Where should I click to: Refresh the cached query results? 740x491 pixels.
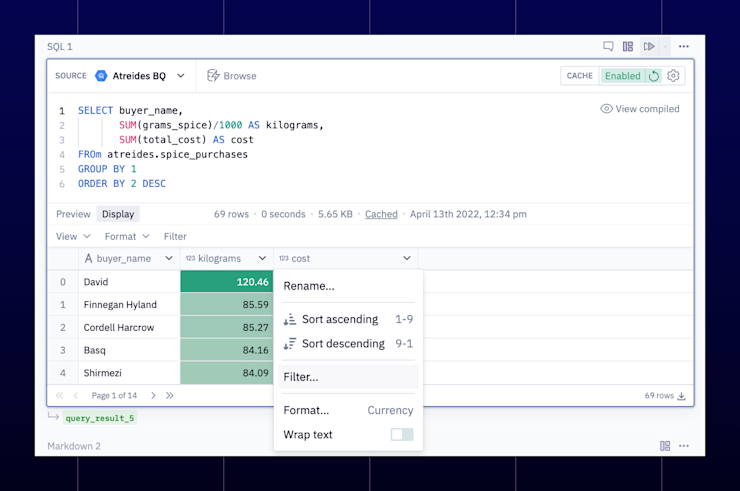coord(654,76)
